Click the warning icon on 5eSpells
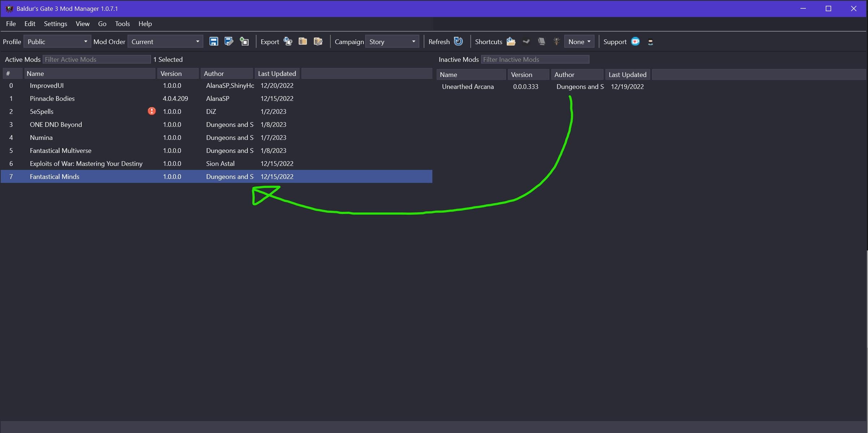This screenshot has width=868, height=433. [151, 111]
